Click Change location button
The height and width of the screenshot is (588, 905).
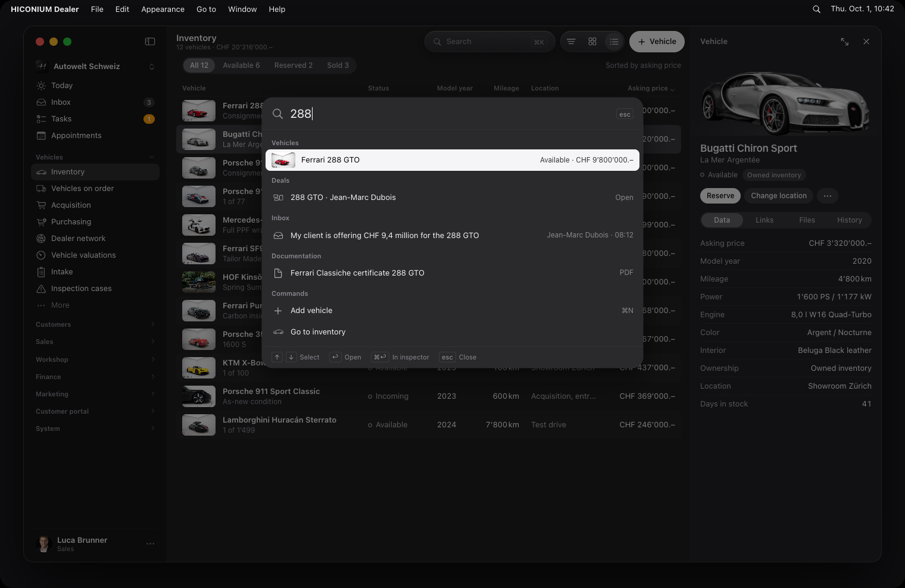pyautogui.click(x=779, y=196)
